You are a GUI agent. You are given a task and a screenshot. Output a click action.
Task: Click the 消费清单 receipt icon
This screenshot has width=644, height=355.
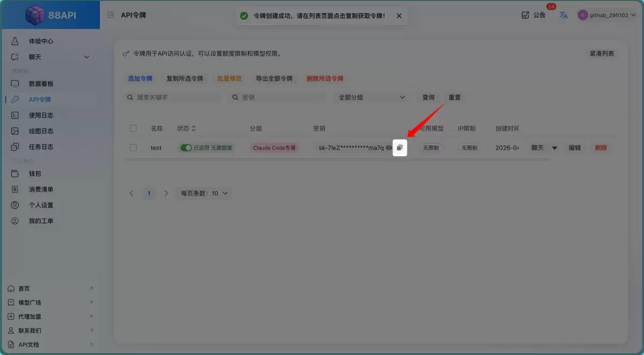[15, 190]
